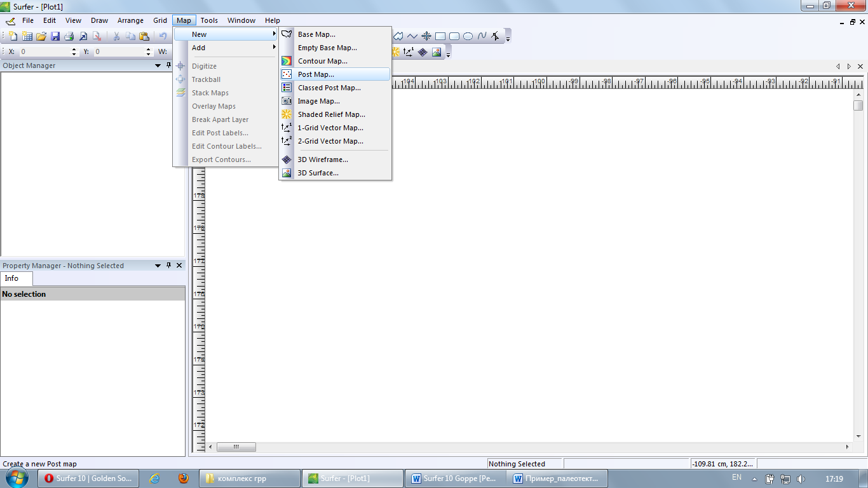
Task: Open the Property Manager dropdown arrow
Action: coord(158,266)
